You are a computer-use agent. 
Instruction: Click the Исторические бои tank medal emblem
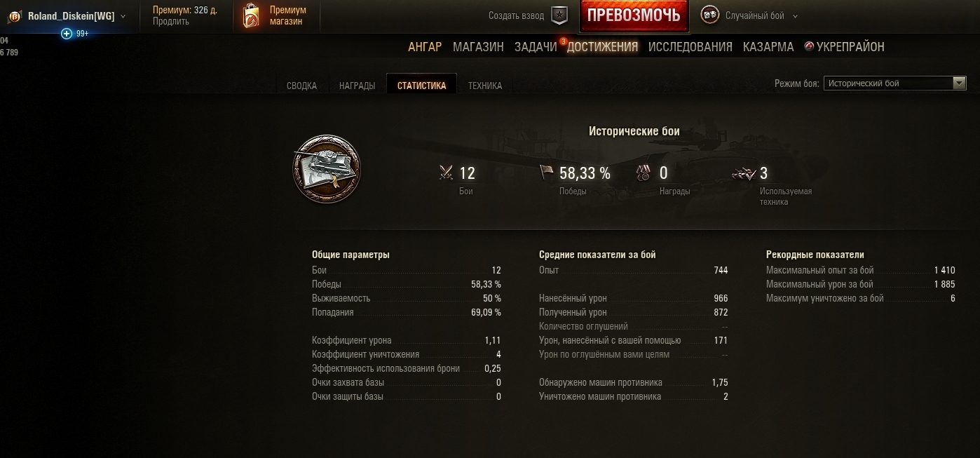327,169
